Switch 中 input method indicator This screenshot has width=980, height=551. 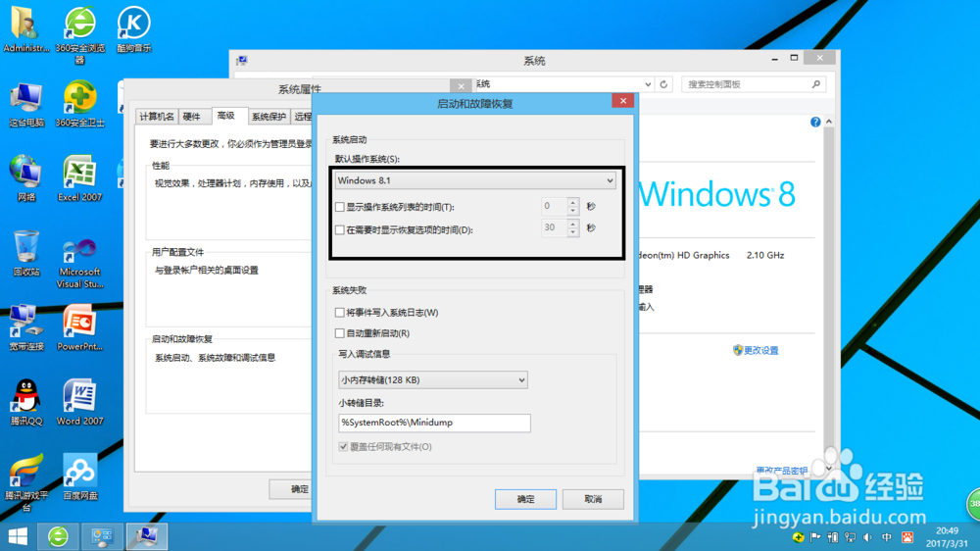point(887,537)
